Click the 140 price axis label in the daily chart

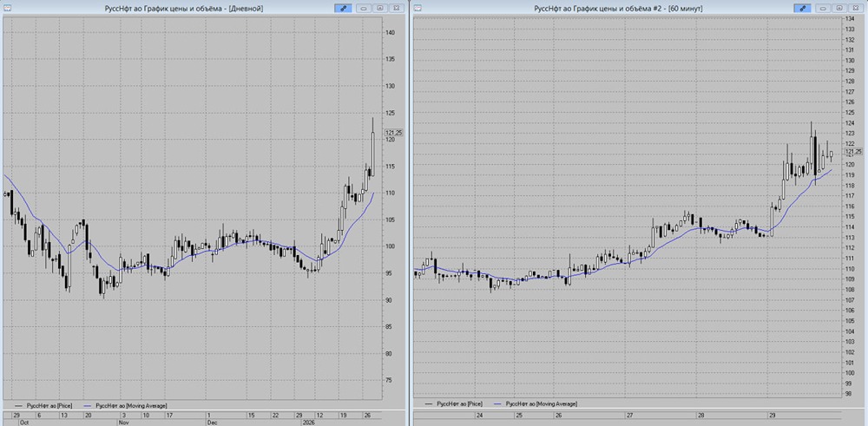pos(391,33)
